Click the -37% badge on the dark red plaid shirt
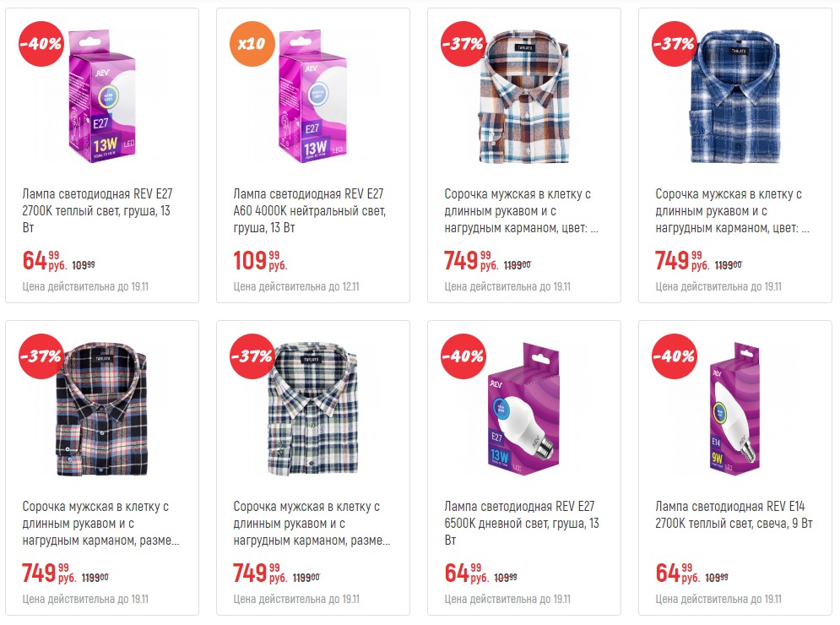The image size is (840, 625). [x=41, y=356]
